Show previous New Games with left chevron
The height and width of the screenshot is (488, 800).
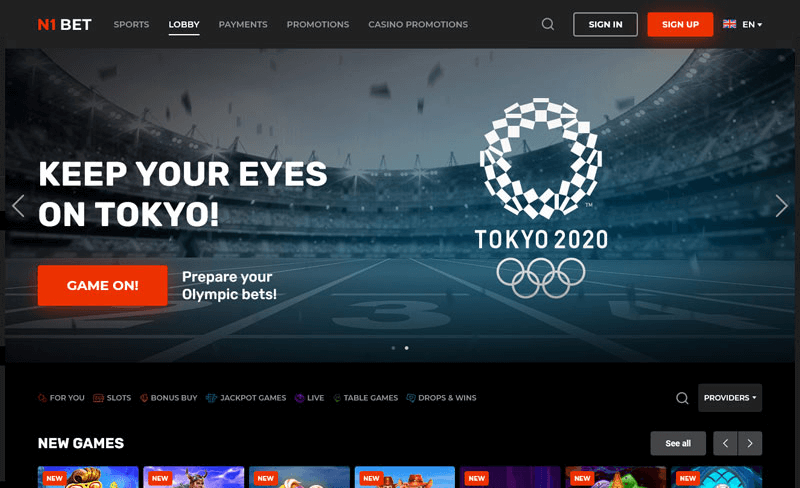coord(725,443)
